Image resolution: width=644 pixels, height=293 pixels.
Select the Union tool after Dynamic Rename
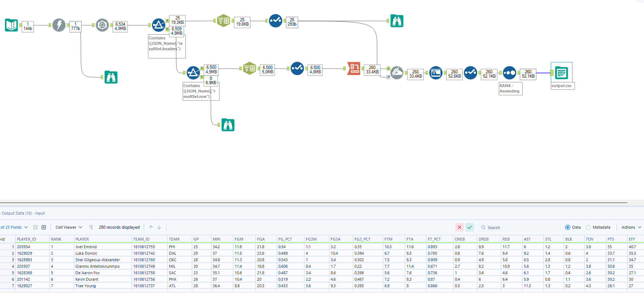[397, 73]
